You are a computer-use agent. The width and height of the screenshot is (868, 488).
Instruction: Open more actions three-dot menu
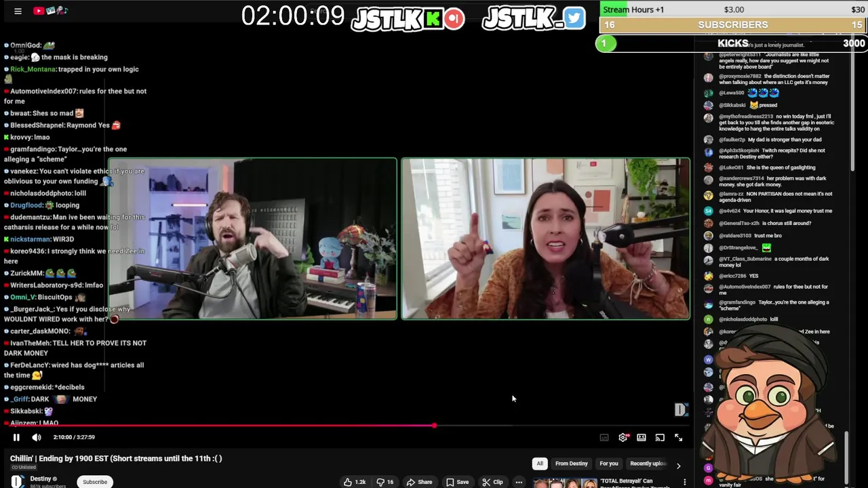pos(519,482)
